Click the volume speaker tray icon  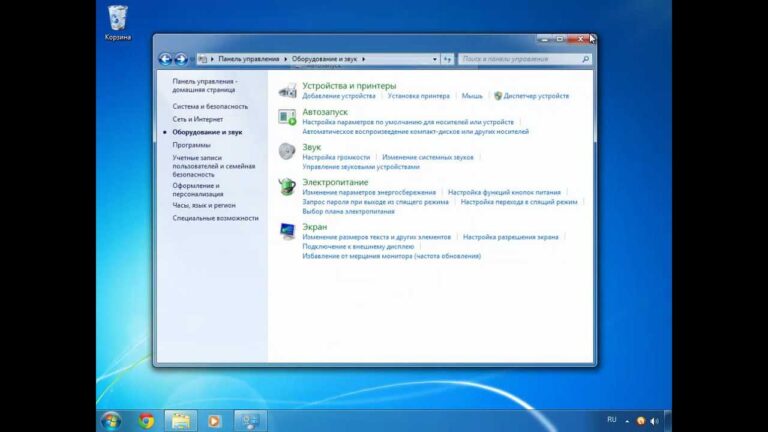point(654,421)
